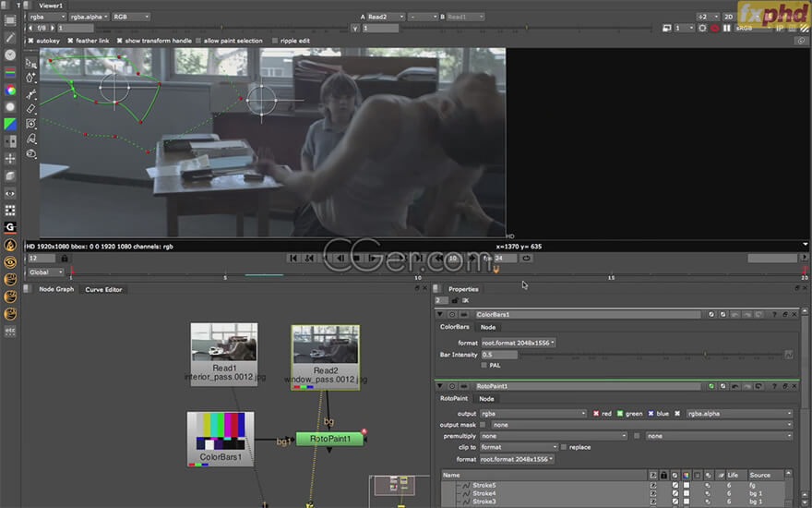Open the Global frame range dropdown
812x508 pixels.
[45, 272]
